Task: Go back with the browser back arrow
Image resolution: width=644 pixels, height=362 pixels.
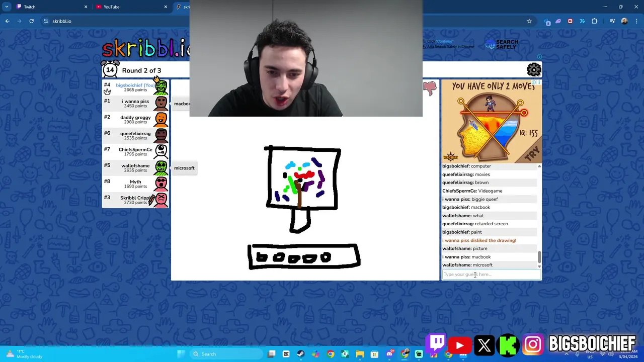Action: [x=7, y=21]
